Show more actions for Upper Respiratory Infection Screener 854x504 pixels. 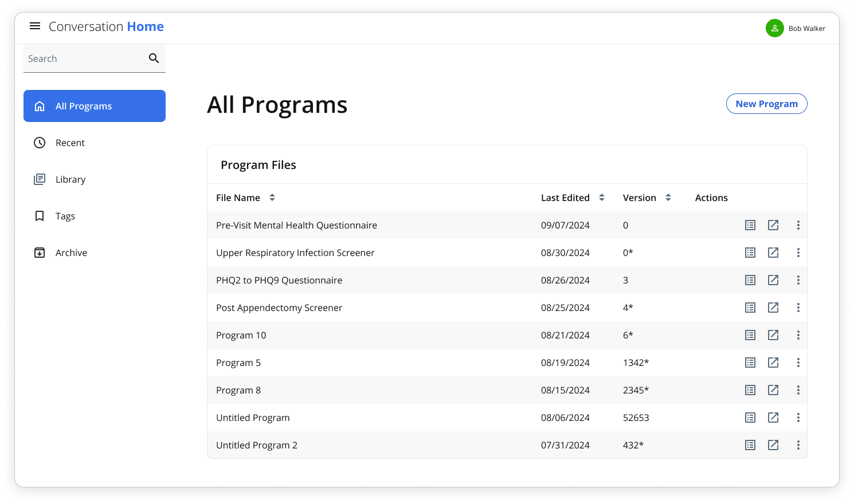pyautogui.click(x=798, y=253)
